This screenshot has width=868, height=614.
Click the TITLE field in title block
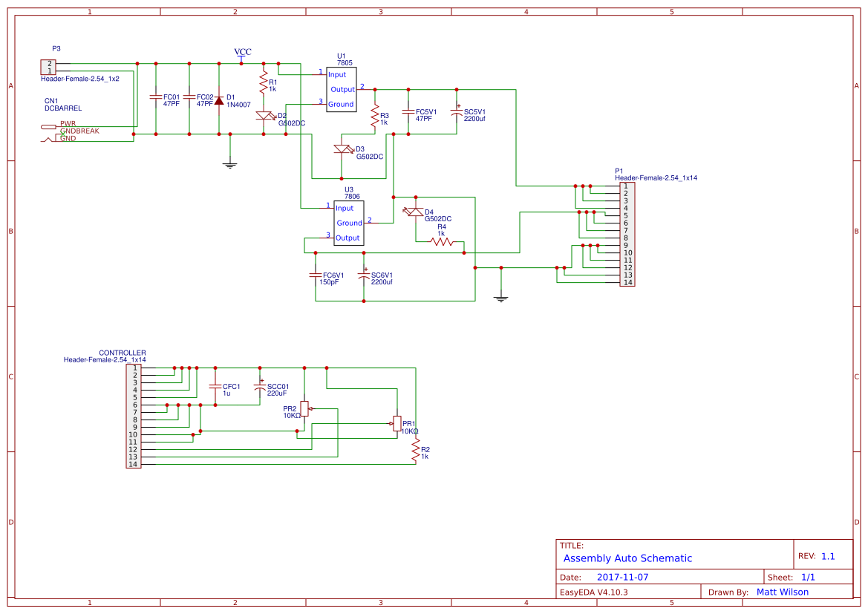click(572, 543)
